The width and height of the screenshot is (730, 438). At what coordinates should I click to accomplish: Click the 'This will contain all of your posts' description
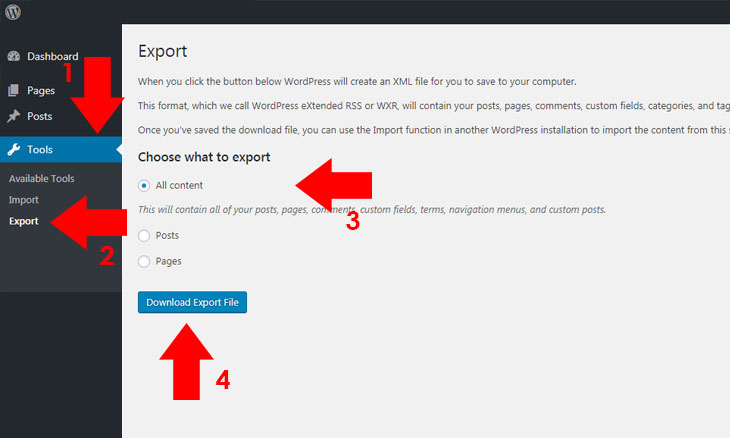[x=372, y=209]
